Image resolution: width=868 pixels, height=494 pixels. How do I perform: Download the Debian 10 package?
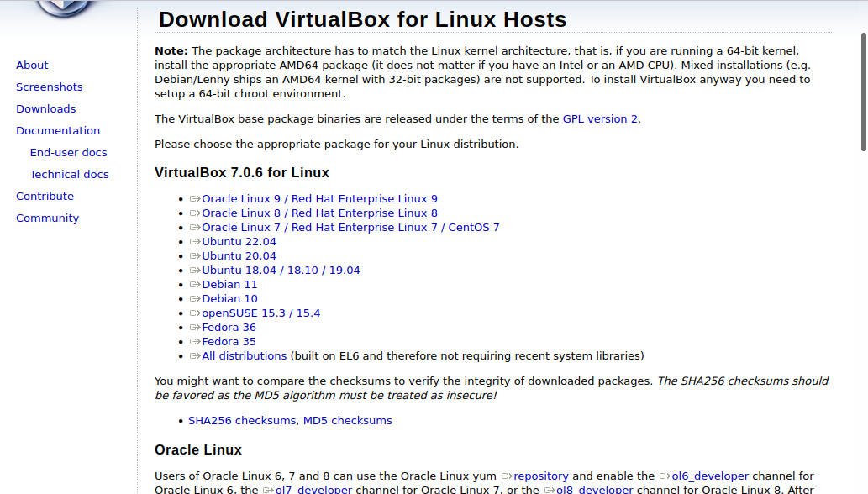point(229,298)
